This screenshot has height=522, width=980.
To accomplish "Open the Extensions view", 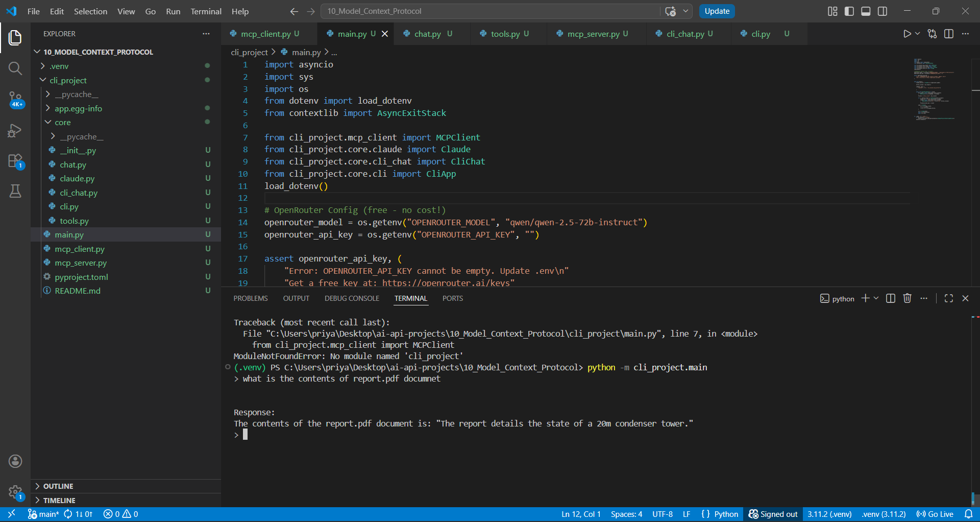I will point(15,161).
